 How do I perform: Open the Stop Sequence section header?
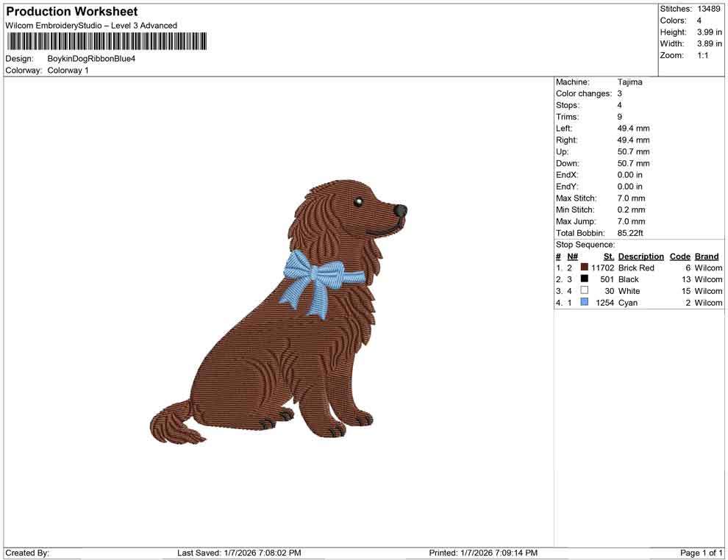[585, 244]
